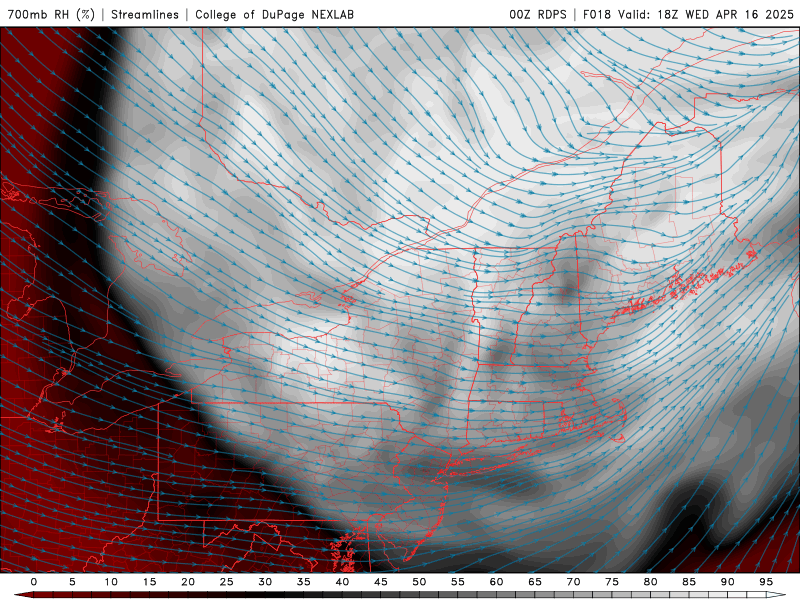Click the "20" color scale label
Viewport: 800px width, 600px height.
click(x=188, y=582)
